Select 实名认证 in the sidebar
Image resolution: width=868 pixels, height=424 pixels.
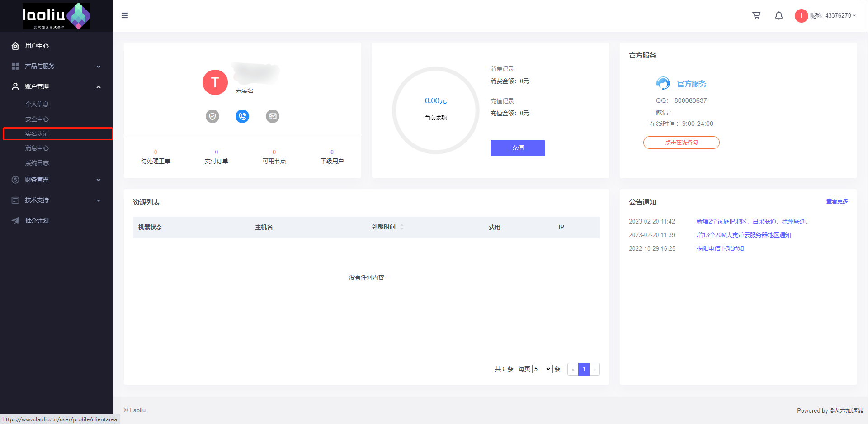37,134
